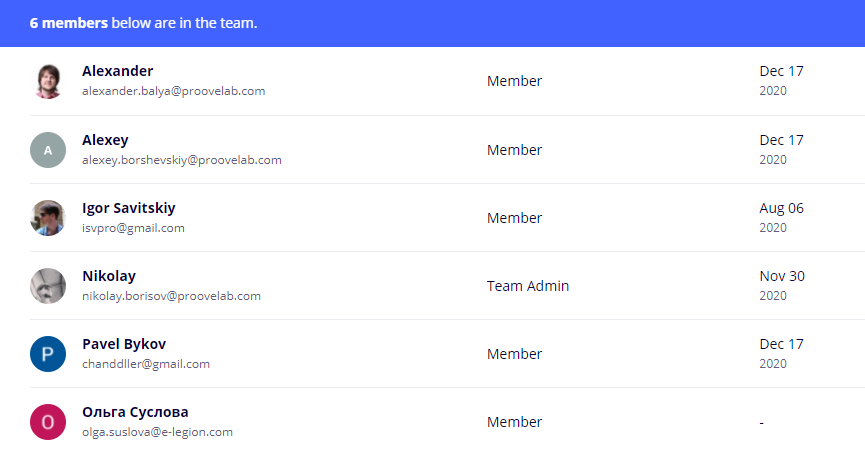Click the isvpro@gmail.com email address
This screenshot has height=470, width=865.
[x=133, y=227]
